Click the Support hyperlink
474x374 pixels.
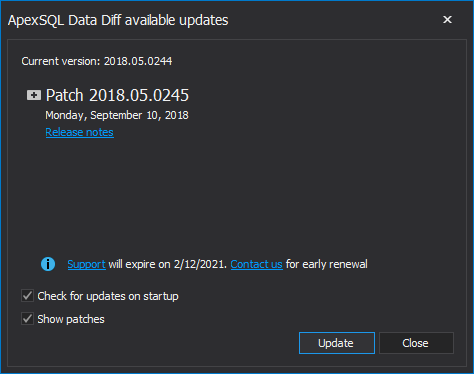tap(86, 264)
